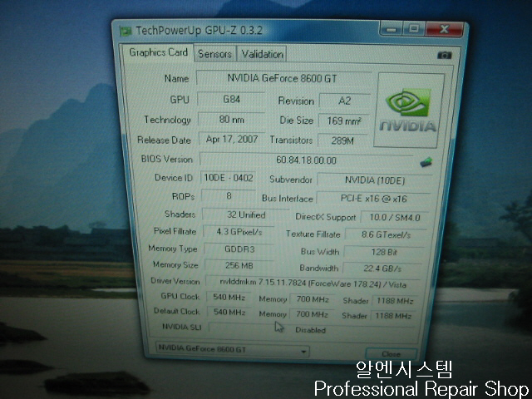Click the Close button
The image size is (532, 399).
pyautogui.click(x=391, y=354)
